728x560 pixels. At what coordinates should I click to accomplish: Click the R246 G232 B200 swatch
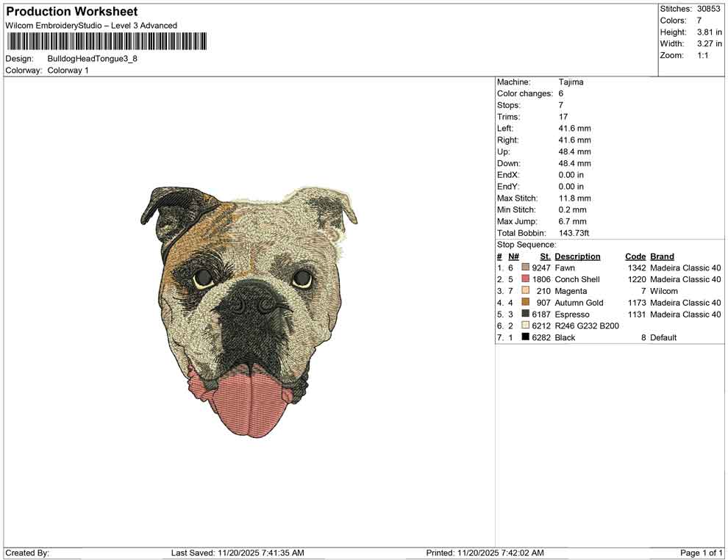click(x=524, y=326)
